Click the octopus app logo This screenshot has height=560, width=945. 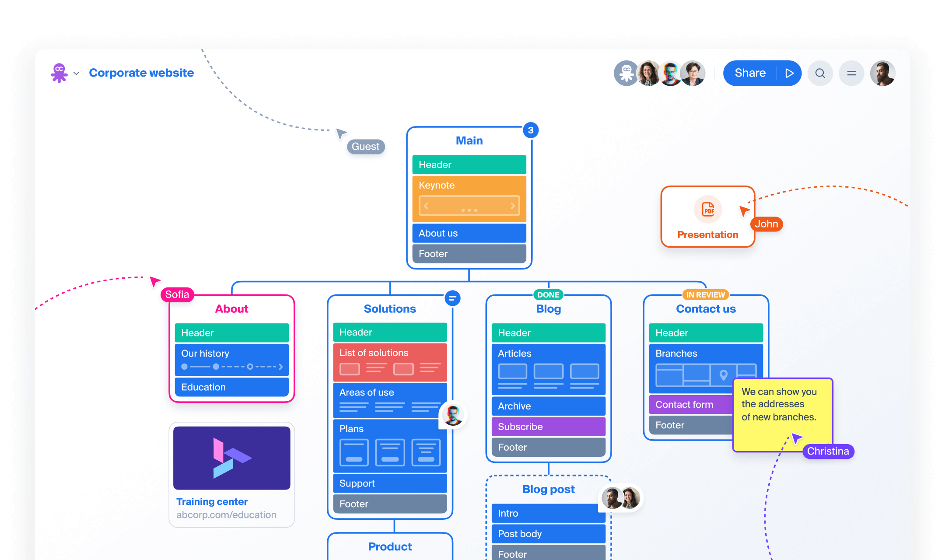coord(59,73)
